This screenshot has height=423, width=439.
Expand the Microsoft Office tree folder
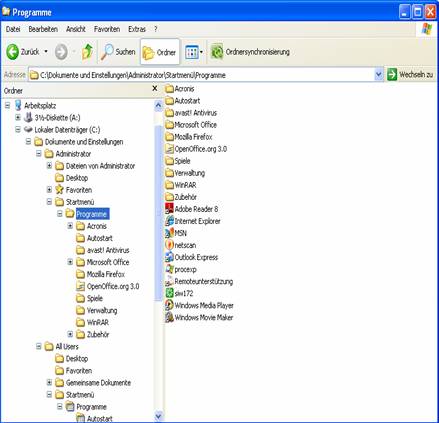click(x=70, y=262)
